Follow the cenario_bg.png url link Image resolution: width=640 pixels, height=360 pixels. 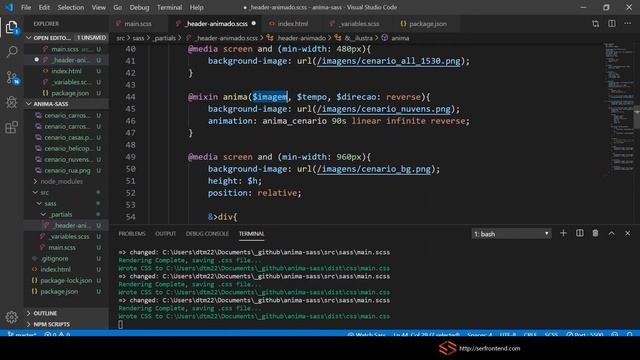click(373, 169)
